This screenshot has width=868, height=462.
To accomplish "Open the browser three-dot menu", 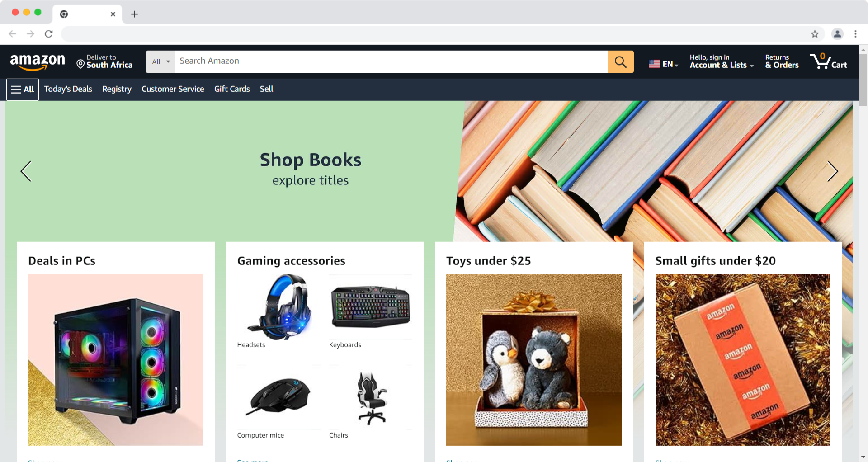I will pyautogui.click(x=855, y=34).
